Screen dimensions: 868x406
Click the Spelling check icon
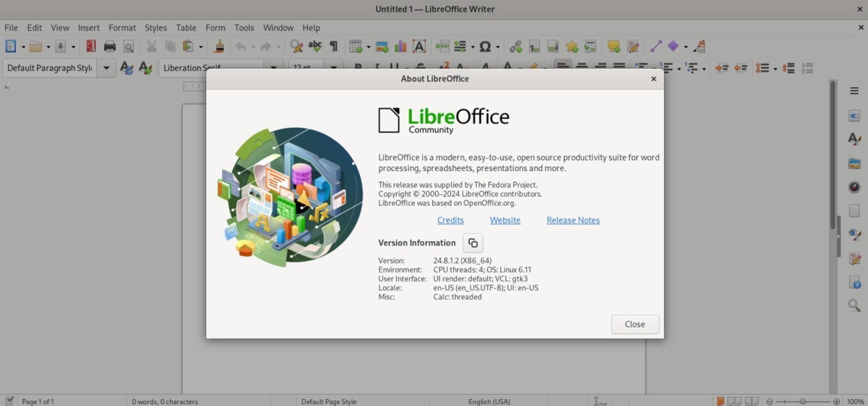[315, 46]
